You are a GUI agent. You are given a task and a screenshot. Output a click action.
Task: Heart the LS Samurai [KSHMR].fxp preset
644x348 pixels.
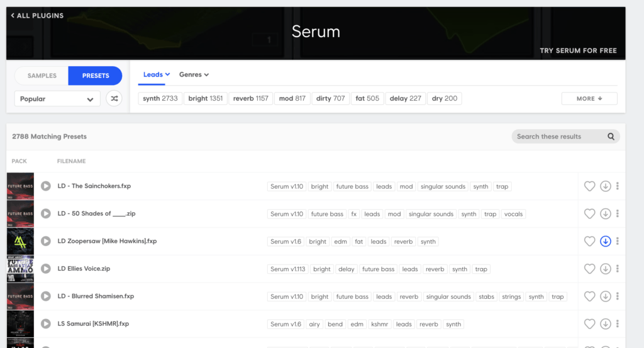pyautogui.click(x=589, y=323)
